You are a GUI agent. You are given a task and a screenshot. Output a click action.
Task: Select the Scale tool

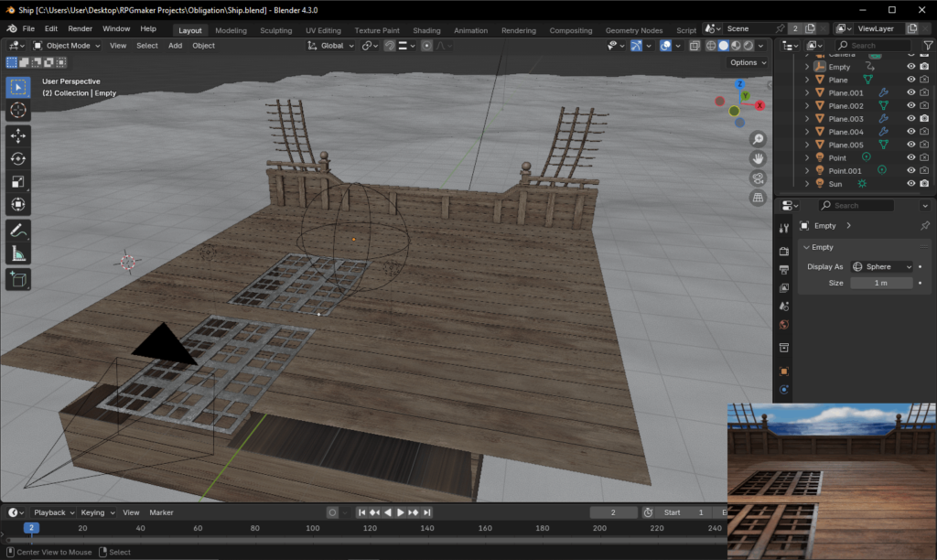click(18, 182)
